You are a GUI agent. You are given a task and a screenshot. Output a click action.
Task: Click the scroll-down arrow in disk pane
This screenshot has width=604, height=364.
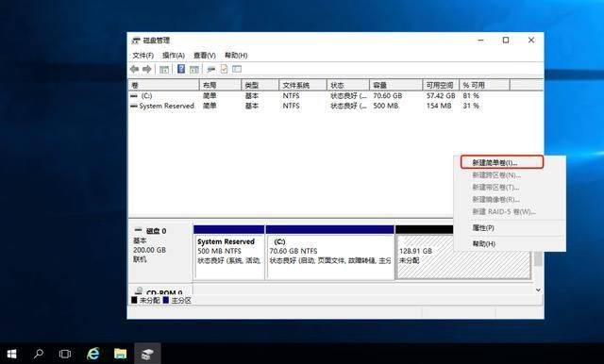click(x=538, y=290)
